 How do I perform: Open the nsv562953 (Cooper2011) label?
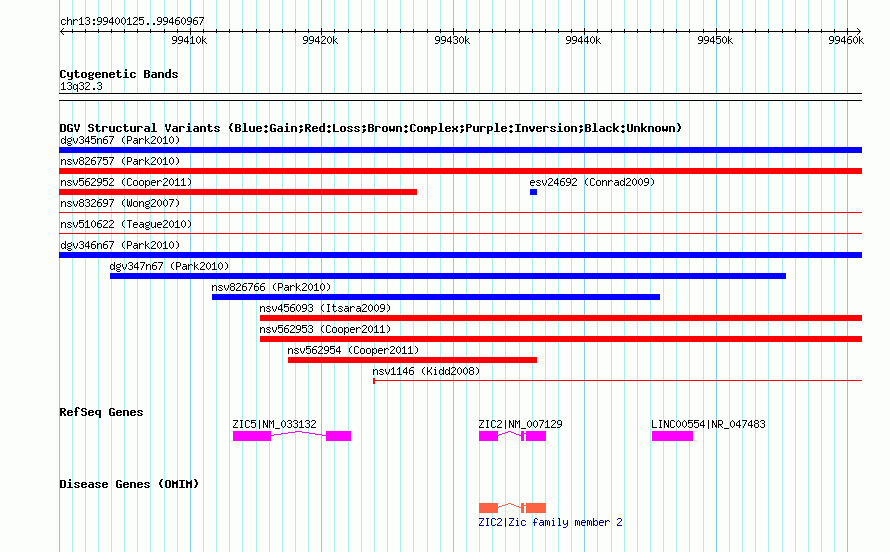coord(325,329)
